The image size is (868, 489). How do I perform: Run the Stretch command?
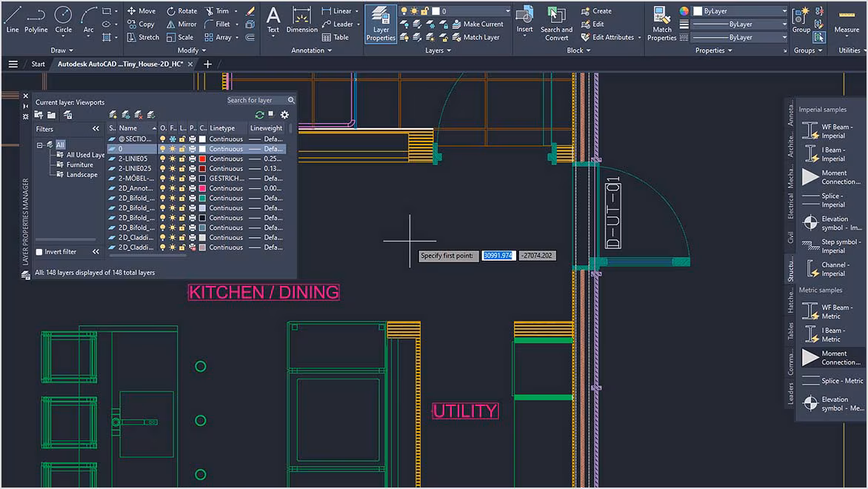[x=143, y=37]
